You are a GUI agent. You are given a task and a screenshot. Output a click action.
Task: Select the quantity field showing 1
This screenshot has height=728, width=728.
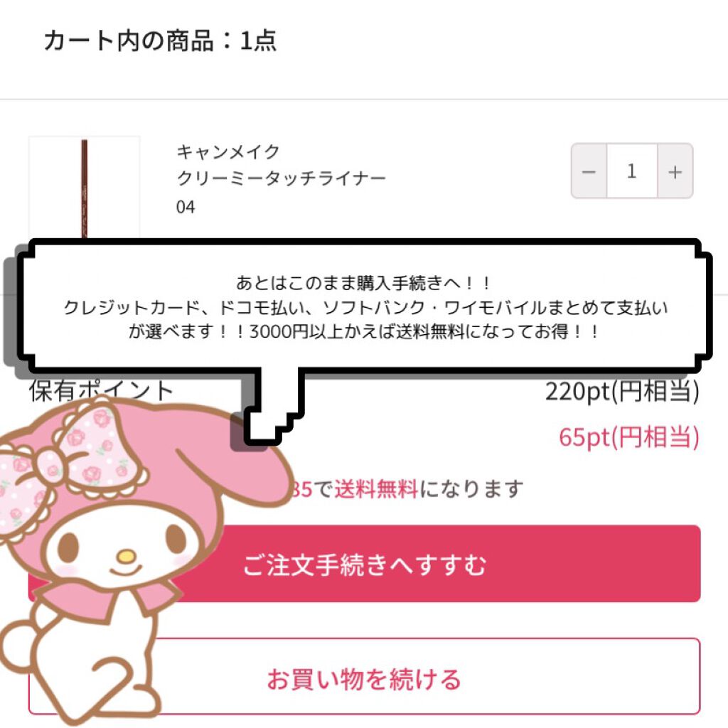[632, 171]
